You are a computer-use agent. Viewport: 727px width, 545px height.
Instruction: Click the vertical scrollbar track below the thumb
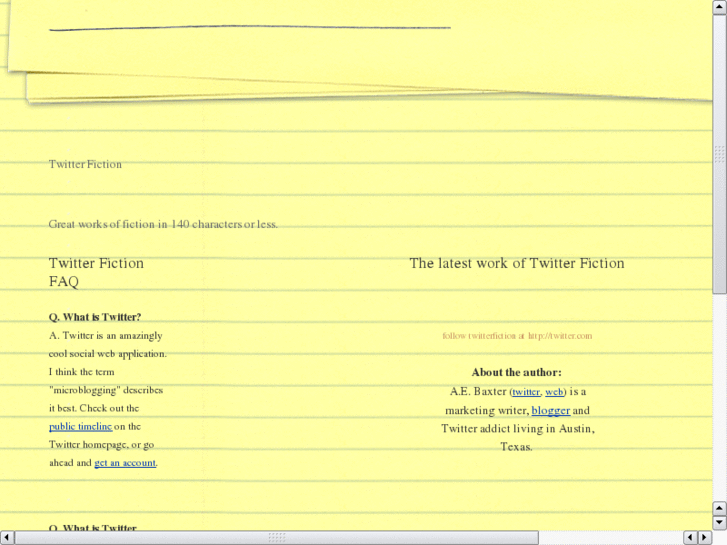click(x=720, y=397)
